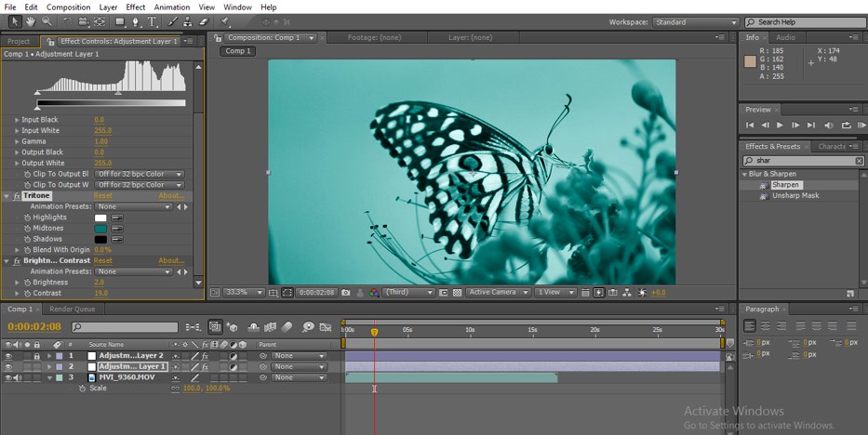Image resolution: width=868 pixels, height=435 pixels.
Task: Toggle the Tritone effect fx switch
Action: (x=17, y=196)
